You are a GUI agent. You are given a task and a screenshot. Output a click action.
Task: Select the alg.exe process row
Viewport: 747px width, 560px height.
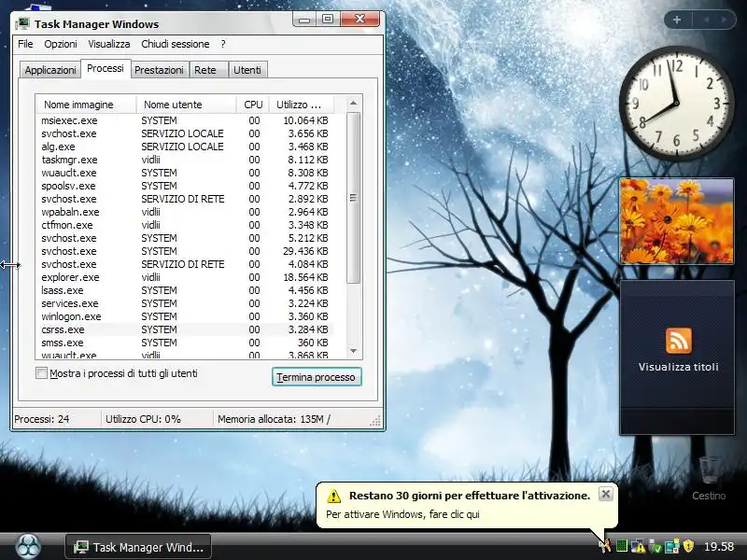[185, 147]
